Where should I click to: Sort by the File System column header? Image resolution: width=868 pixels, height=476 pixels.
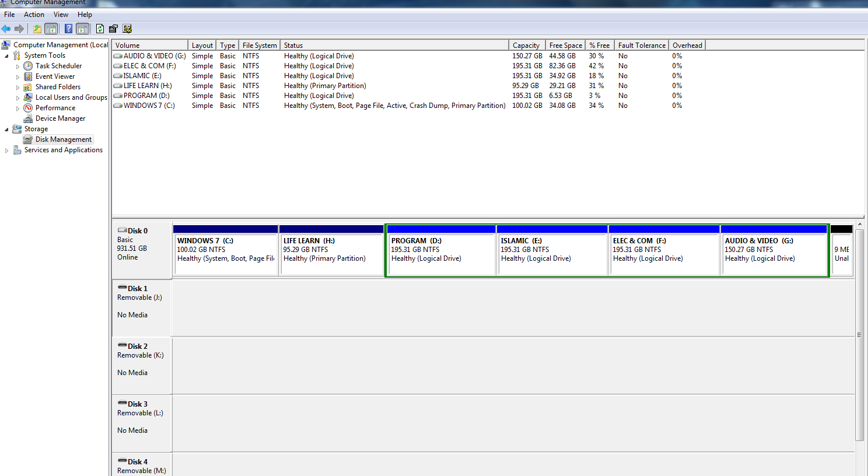[x=260, y=45]
